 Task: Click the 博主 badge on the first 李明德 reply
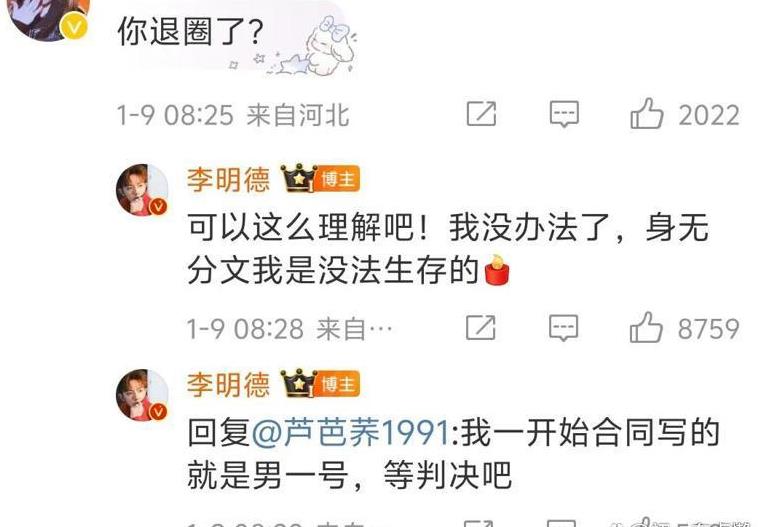(x=338, y=179)
